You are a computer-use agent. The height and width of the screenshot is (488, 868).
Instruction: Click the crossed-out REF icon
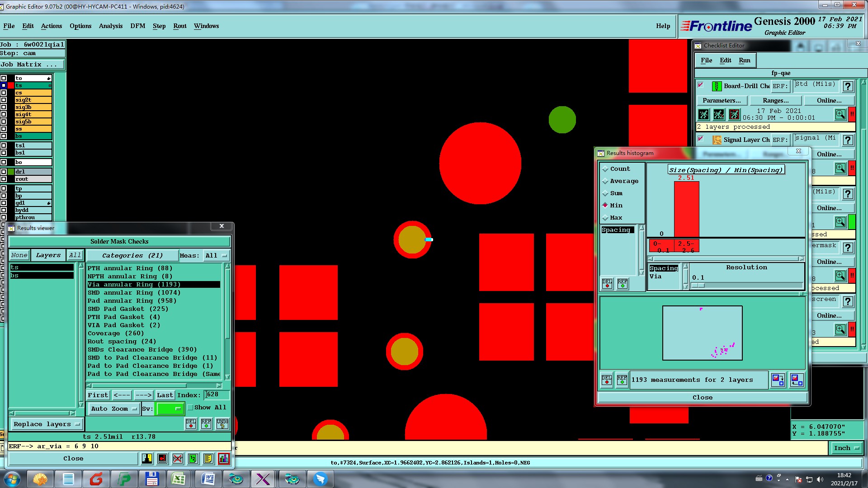(x=178, y=459)
